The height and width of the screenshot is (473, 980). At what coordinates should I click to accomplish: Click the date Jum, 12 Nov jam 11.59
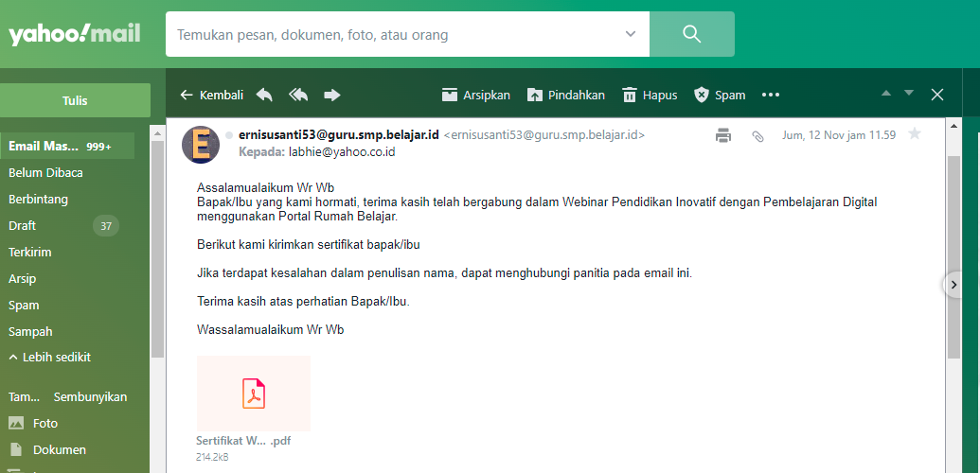pyautogui.click(x=839, y=134)
